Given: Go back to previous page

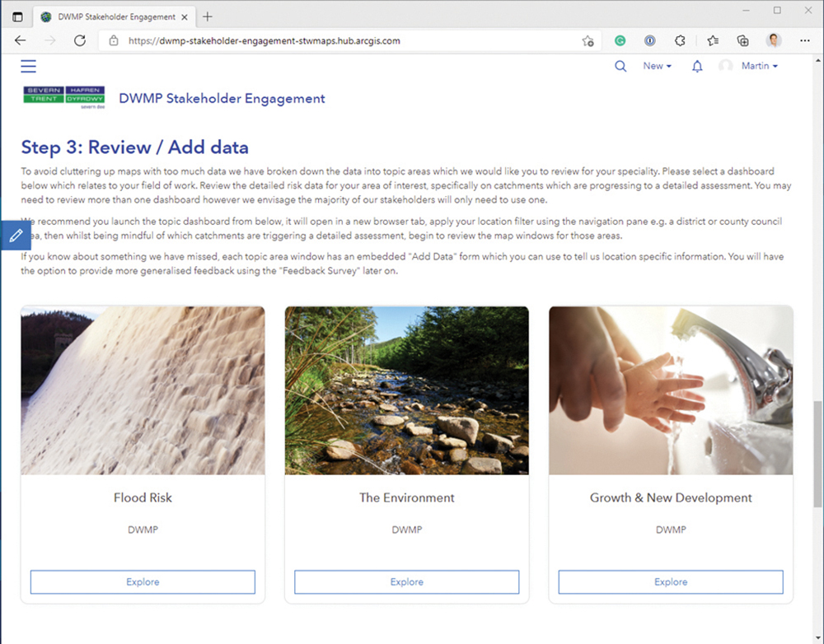Looking at the screenshot, I should pos(21,40).
